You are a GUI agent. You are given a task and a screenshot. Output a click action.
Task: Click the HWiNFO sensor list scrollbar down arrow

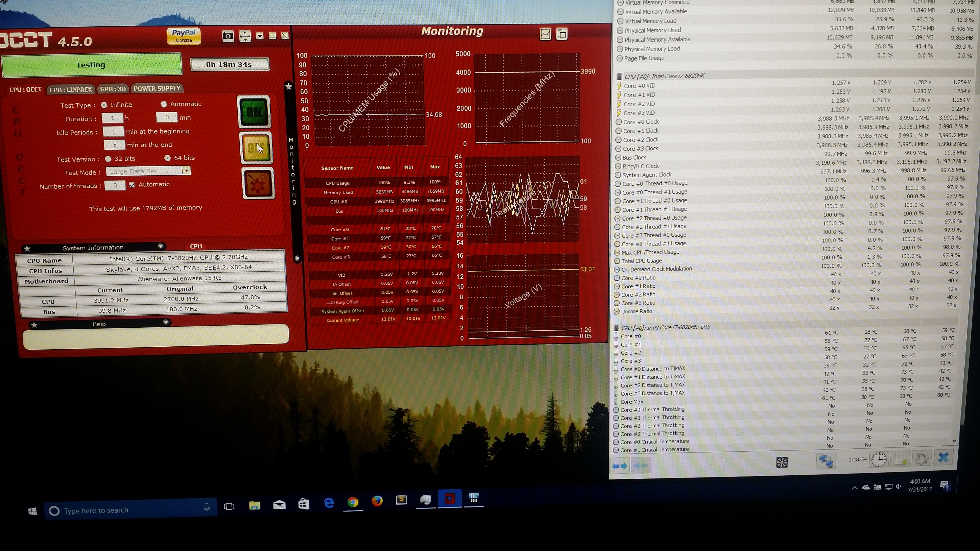[x=954, y=441]
